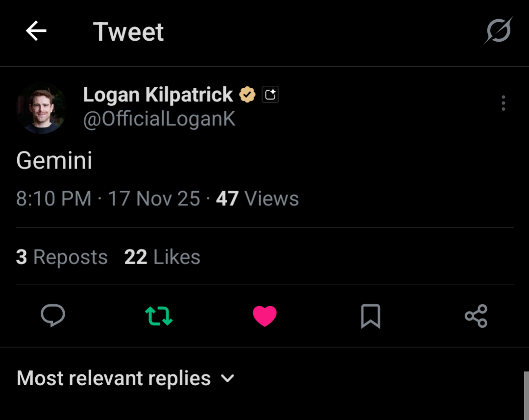Click the gold verified badge
This screenshot has width=529, height=420.
[x=247, y=95]
